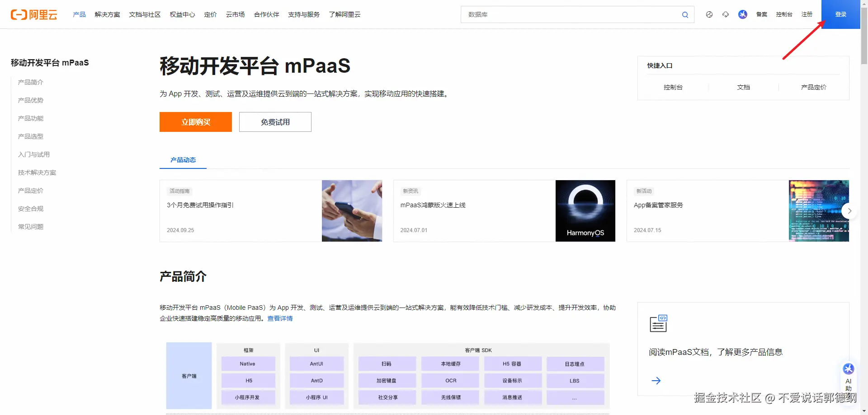This screenshot has width=868, height=415.
Task: Click the 产品简介 section heading
Action: point(183,276)
